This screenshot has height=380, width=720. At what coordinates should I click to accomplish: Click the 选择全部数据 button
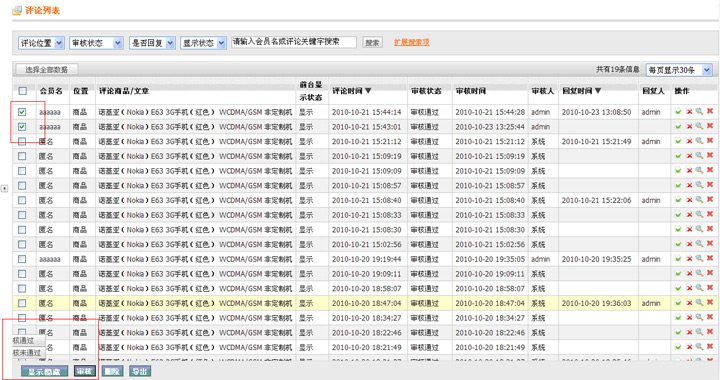(46, 69)
